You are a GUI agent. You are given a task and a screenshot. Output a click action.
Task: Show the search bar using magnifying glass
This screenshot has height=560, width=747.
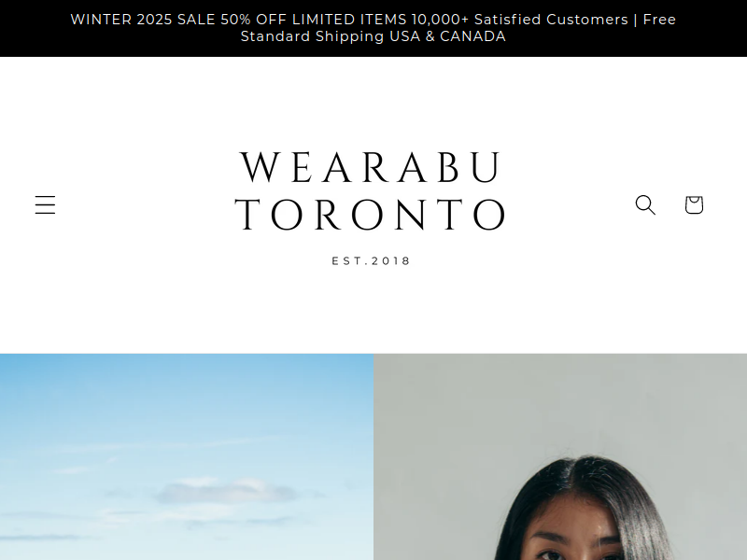click(x=645, y=204)
